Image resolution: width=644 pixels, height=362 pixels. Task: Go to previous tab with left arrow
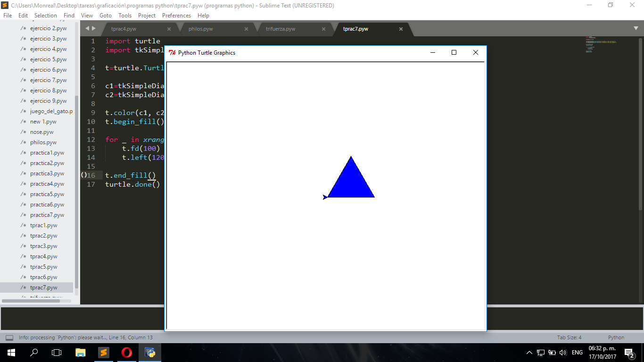pyautogui.click(x=87, y=28)
